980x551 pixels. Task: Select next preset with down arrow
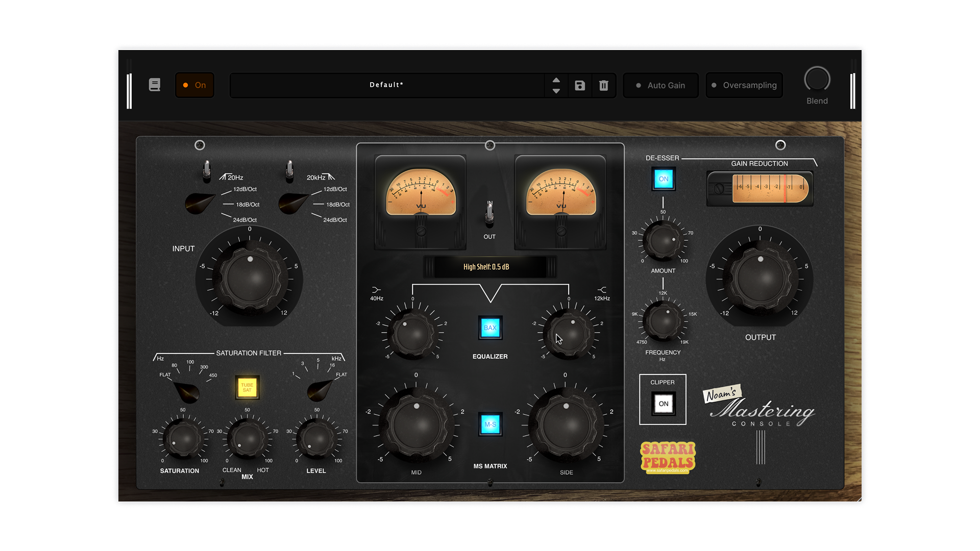click(556, 91)
